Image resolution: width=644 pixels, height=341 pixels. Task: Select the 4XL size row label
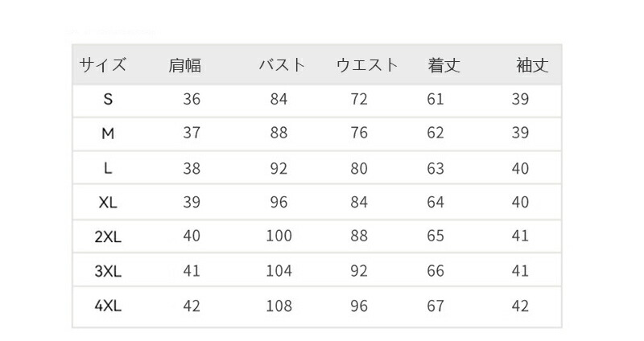(x=108, y=306)
